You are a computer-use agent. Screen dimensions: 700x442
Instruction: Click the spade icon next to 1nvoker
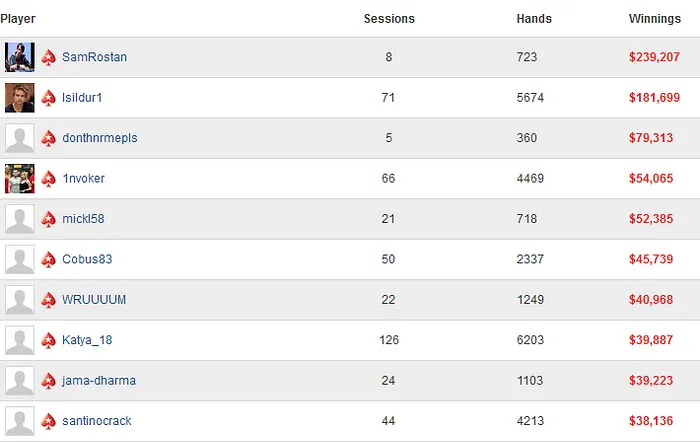click(x=48, y=179)
